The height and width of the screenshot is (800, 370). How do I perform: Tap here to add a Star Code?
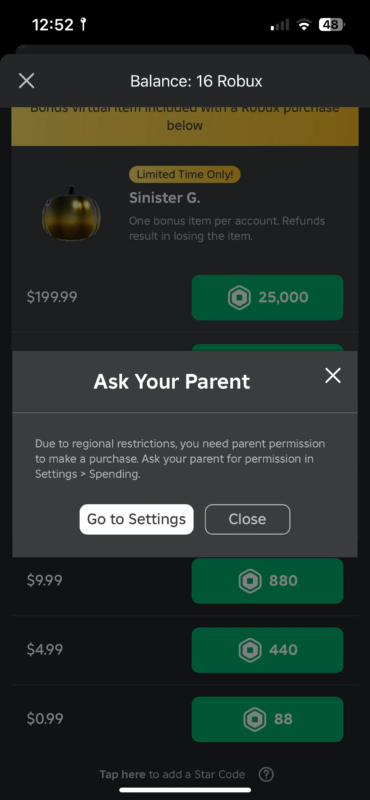(172, 774)
